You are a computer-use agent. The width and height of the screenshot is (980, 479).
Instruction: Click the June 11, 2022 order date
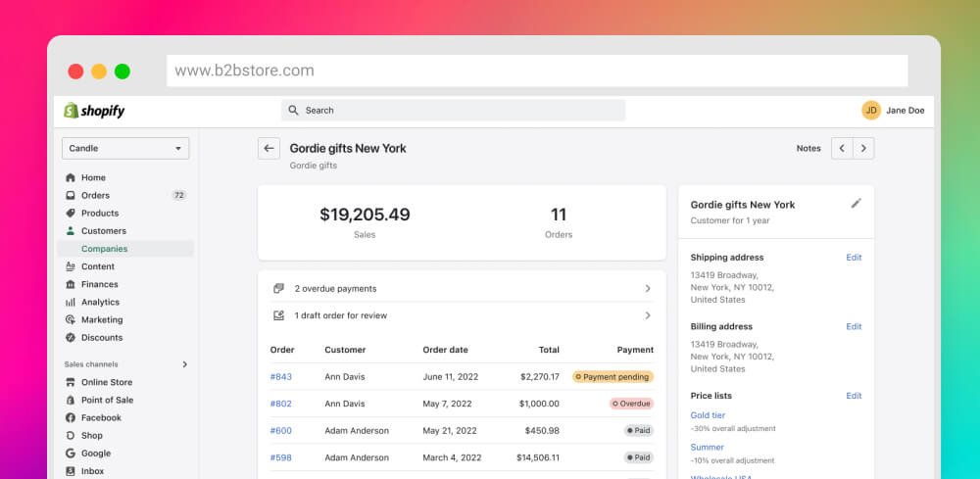[450, 377]
